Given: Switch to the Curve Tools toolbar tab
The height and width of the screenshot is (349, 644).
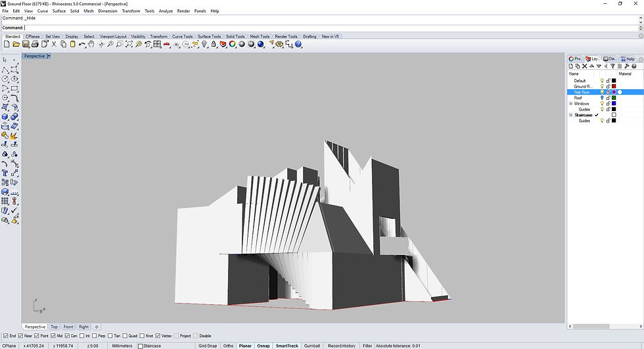Looking at the screenshot, I should tap(183, 36).
